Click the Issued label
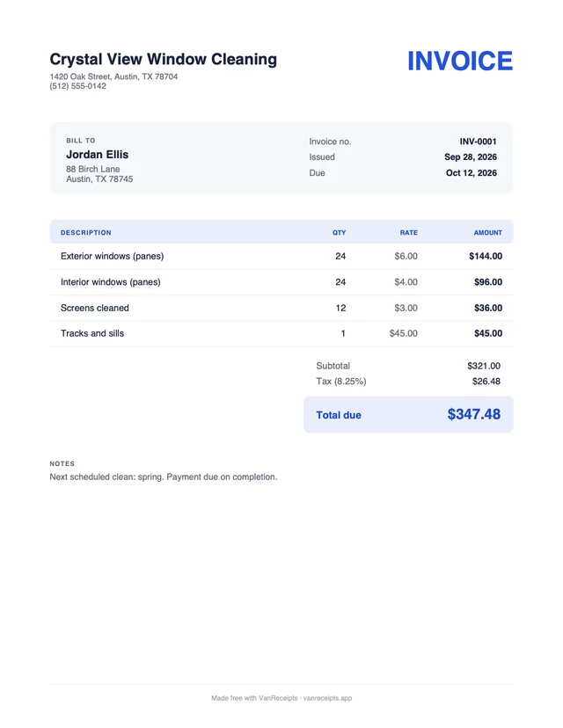Viewport: 563px width, 728px height. tap(322, 157)
